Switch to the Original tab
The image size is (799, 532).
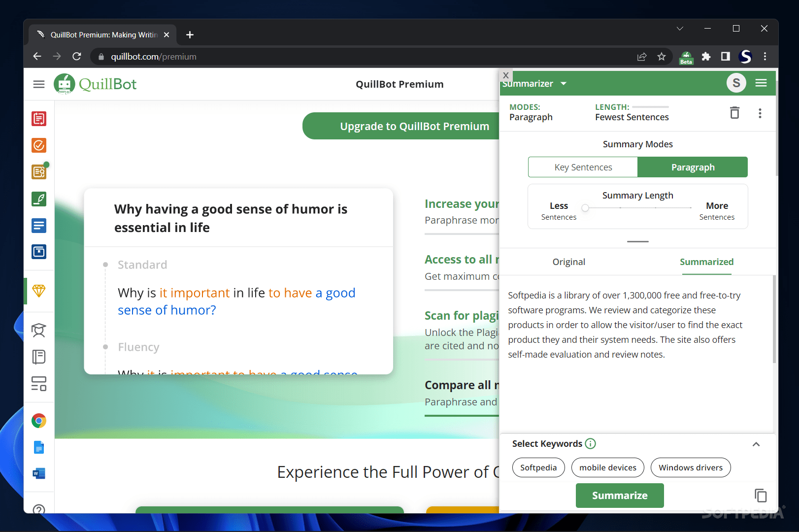point(568,262)
